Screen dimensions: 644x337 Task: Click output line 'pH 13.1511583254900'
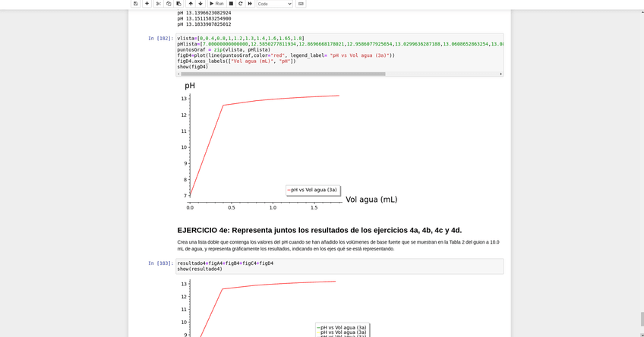(x=204, y=18)
